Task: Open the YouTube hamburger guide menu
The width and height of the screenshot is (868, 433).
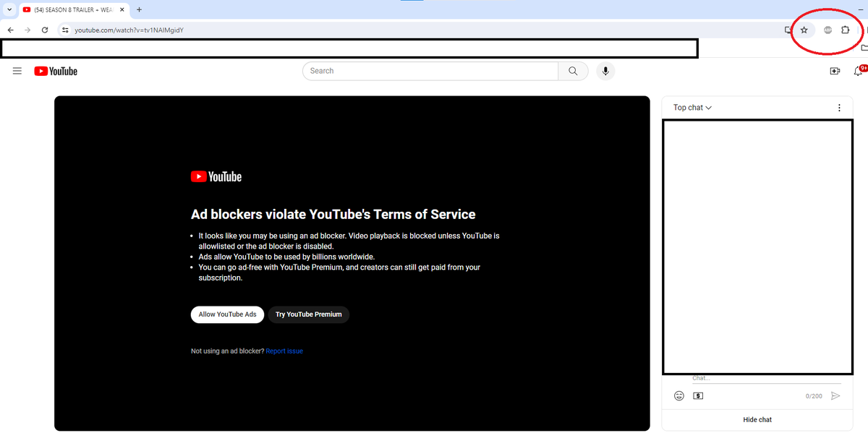Action: click(x=17, y=71)
